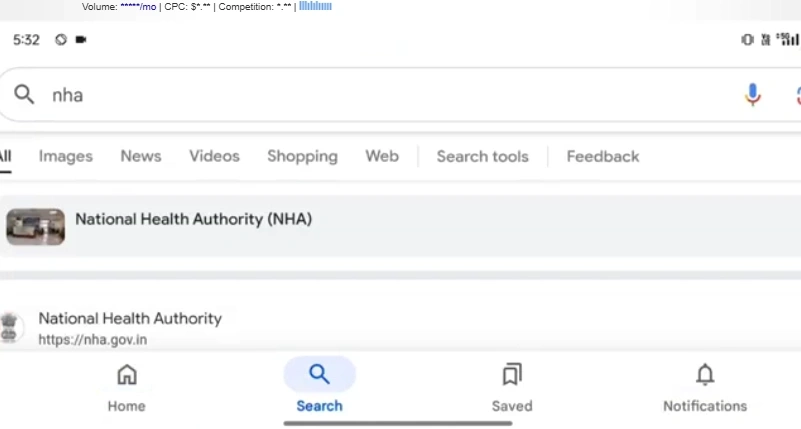Viewport: 801px width, 429px height.
Task: Go to Home in bottom navigation
Action: click(127, 388)
